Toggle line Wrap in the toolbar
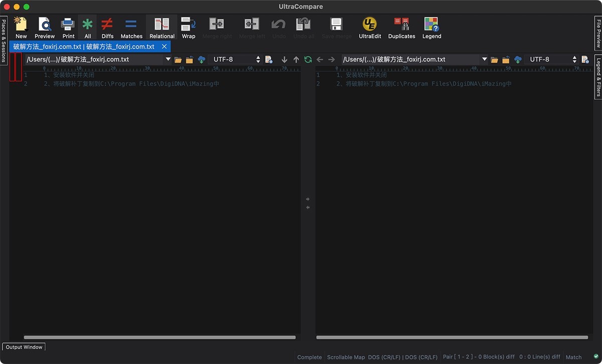This screenshot has width=602, height=364. [x=189, y=28]
